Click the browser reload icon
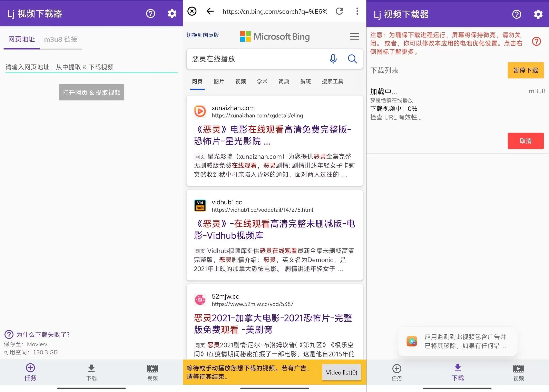Viewport: 549px width, 392px height. click(x=339, y=11)
